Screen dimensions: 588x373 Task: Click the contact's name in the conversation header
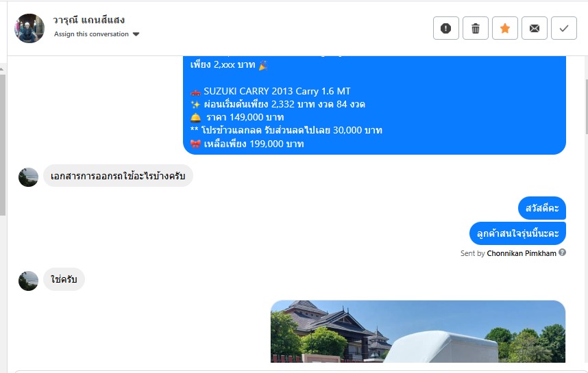click(88, 20)
